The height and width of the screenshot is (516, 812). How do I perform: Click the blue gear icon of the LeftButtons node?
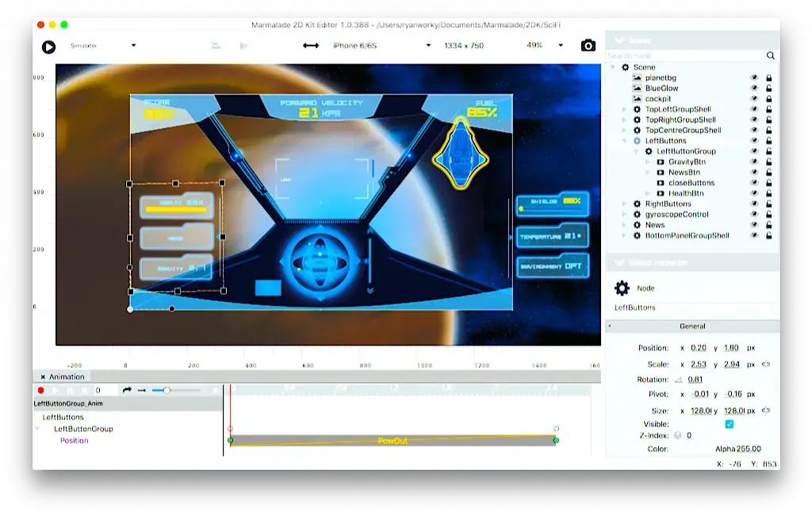point(637,141)
